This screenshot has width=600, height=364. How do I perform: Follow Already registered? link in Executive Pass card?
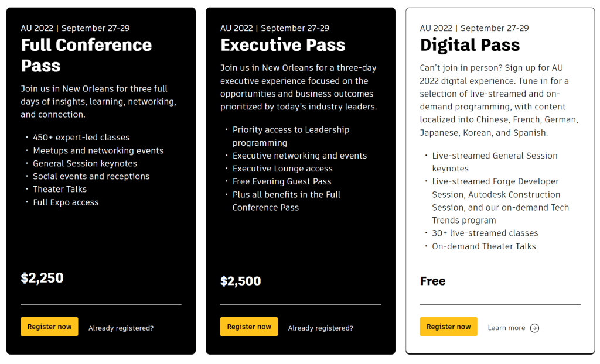point(321,328)
